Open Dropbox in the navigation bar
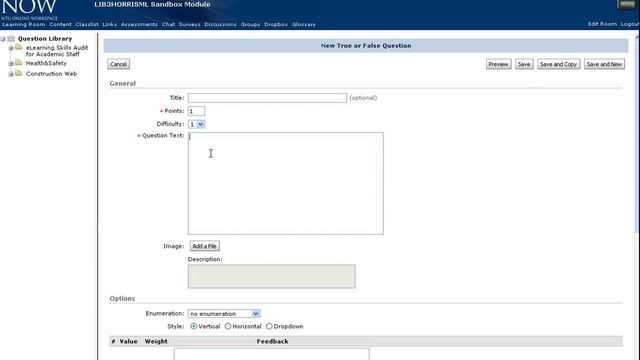The height and width of the screenshot is (360, 640). 276,24
